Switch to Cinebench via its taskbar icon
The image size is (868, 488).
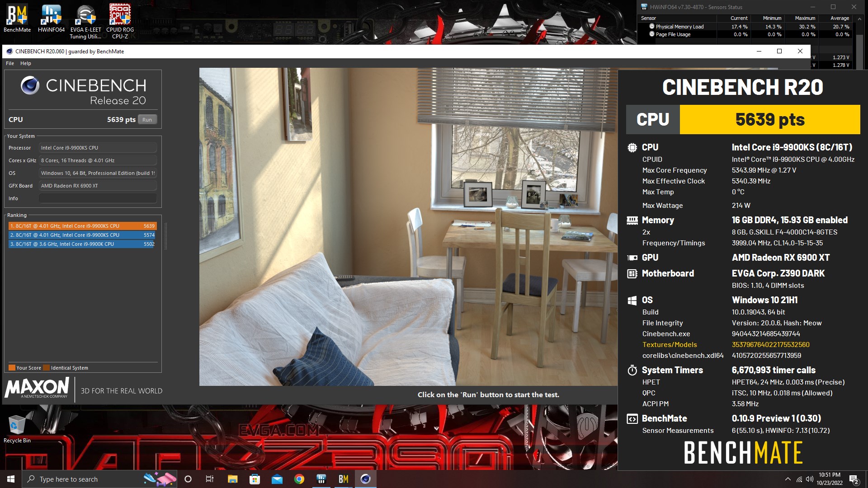coord(365,479)
